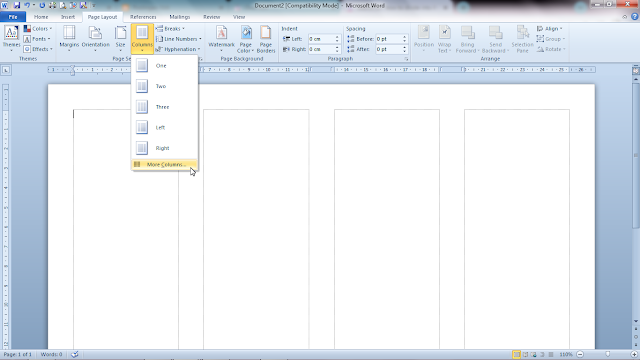Click the Undo button
This screenshot has width=640, height=360.
[x=27, y=5]
